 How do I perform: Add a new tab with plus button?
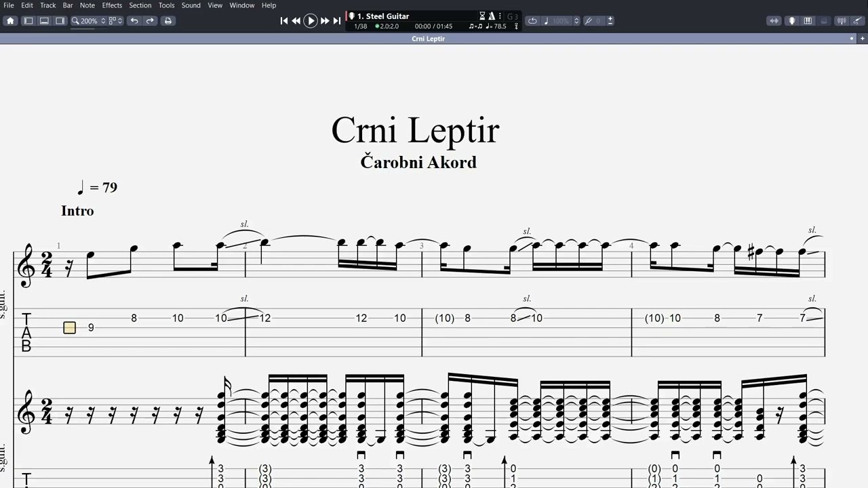pos(862,39)
